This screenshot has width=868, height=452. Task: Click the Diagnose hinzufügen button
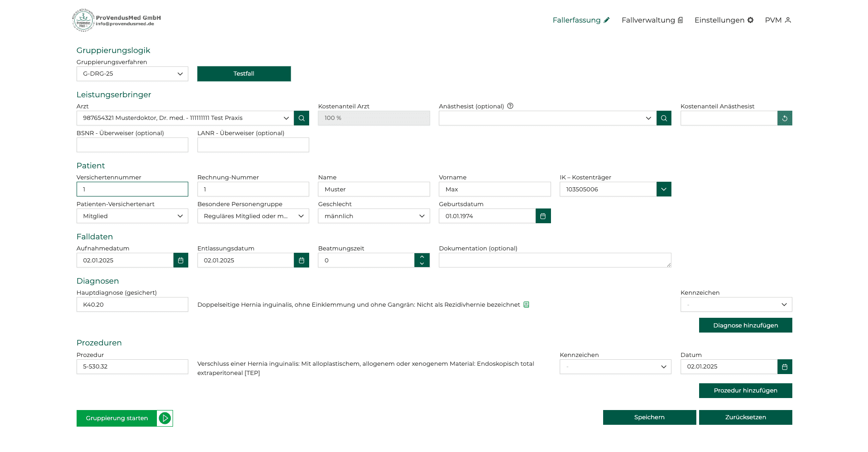tap(745, 325)
